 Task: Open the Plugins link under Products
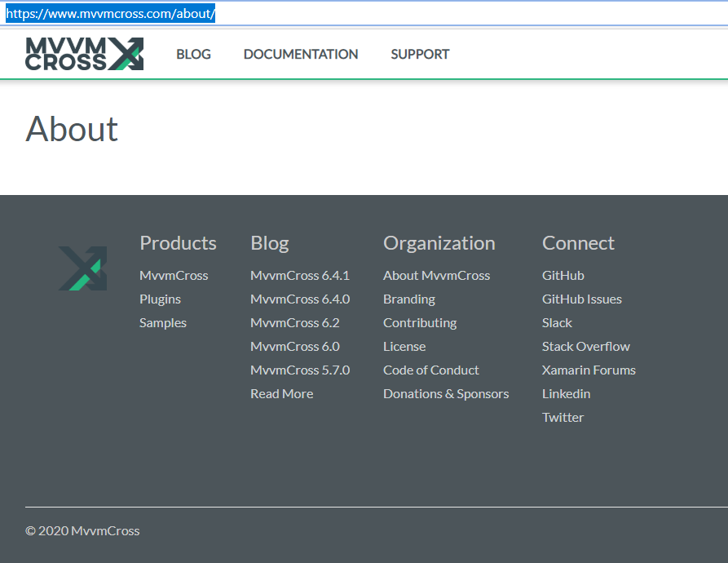160,299
